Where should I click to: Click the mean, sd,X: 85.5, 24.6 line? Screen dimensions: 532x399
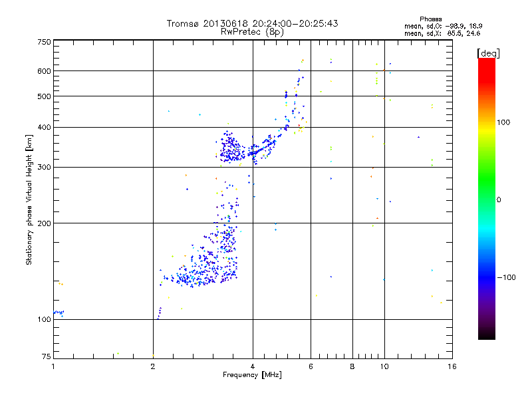[442, 34]
